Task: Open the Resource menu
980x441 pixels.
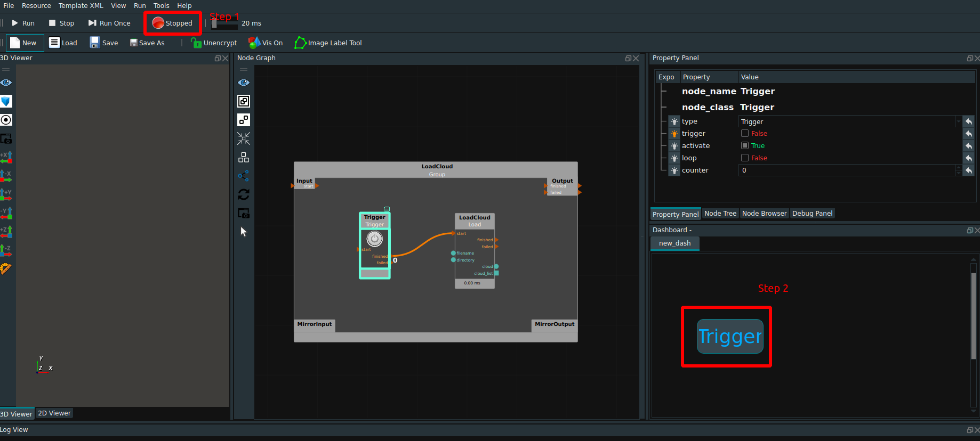Action: pos(36,5)
